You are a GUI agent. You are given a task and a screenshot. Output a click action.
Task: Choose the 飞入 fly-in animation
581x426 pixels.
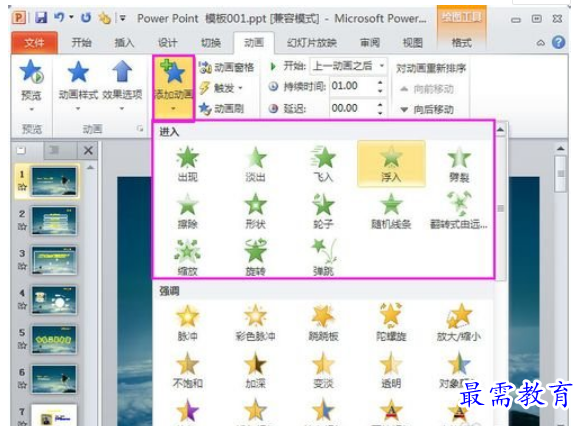pos(323,164)
